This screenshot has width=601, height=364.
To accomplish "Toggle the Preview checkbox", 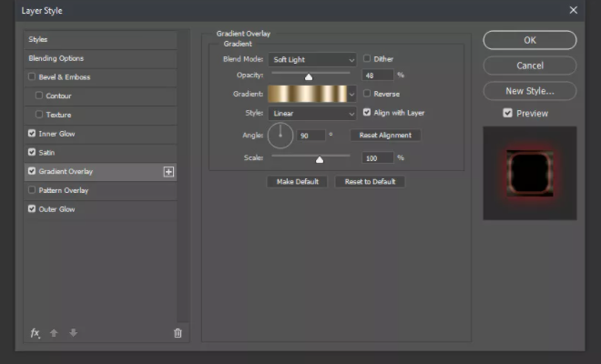I will click(507, 113).
